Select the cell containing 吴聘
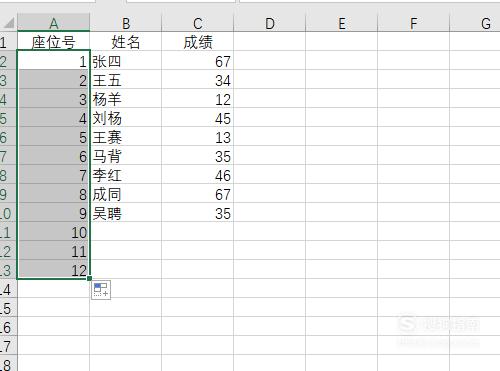The width and height of the screenshot is (500, 371). click(126, 212)
